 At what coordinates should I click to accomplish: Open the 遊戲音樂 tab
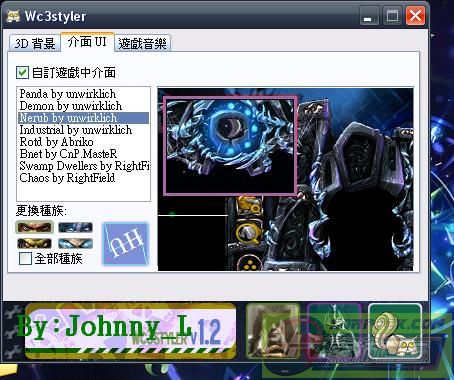[142, 43]
